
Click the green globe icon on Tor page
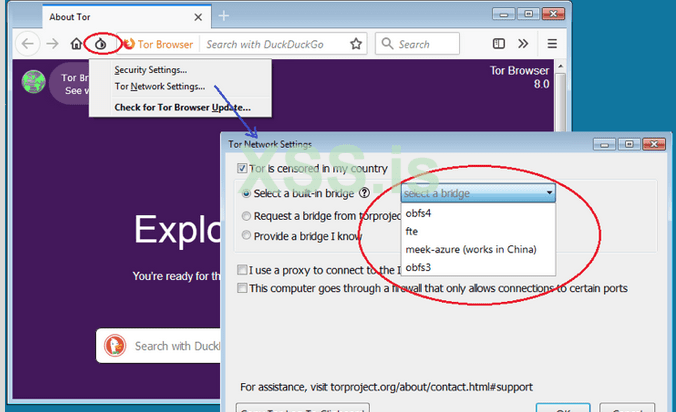tap(34, 82)
